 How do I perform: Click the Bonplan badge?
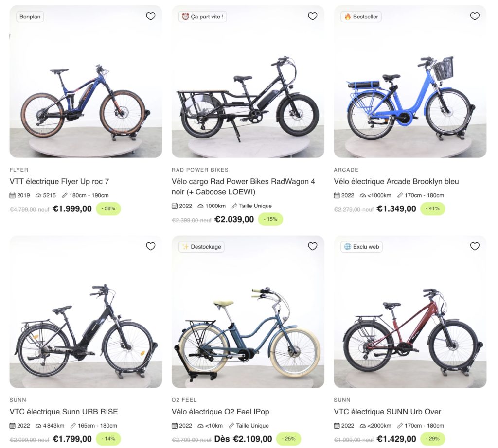[30, 17]
